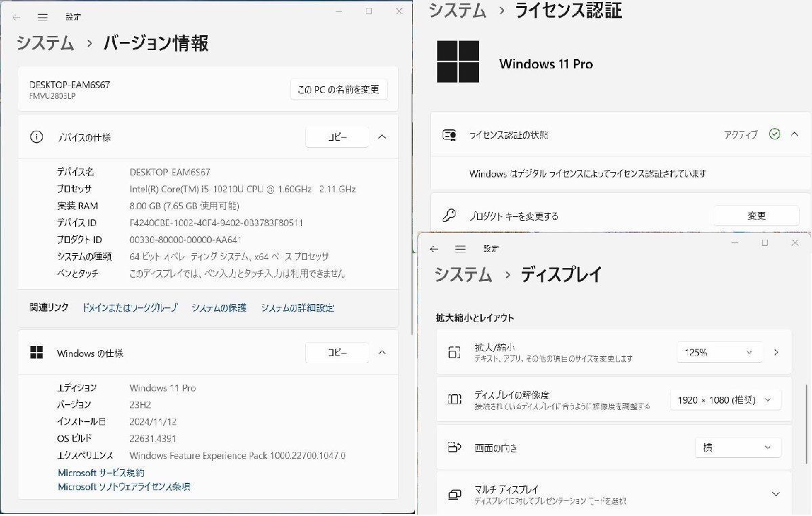
Task: Go back in the ディスプレイ settings window
Action: (x=434, y=249)
